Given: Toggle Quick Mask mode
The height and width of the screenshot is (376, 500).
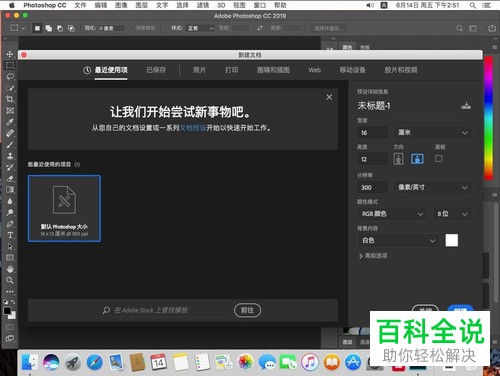Looking at the screenshot, I should 10,327.
